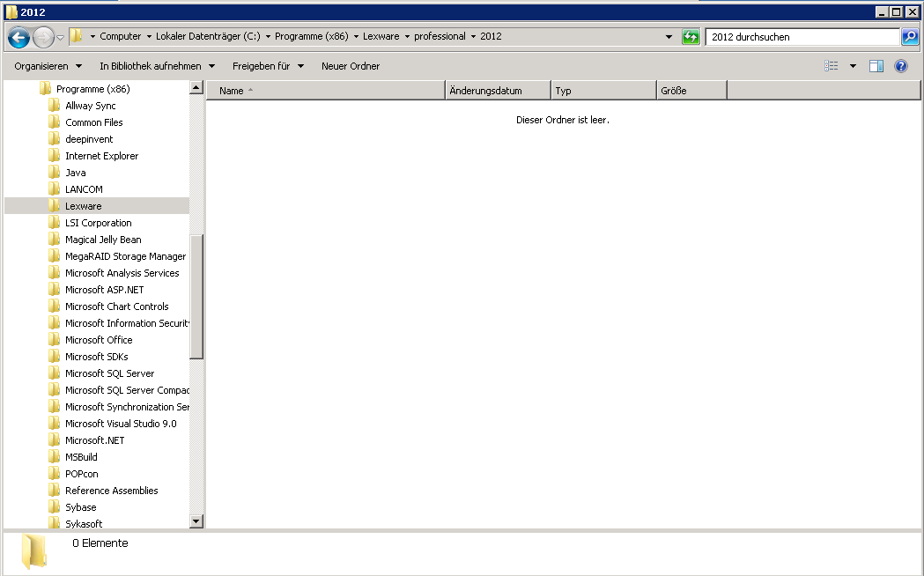The image size is (924, 576).
Task: Select 'Programme (x86)' in the tree
Action: [x=92, y=89]
